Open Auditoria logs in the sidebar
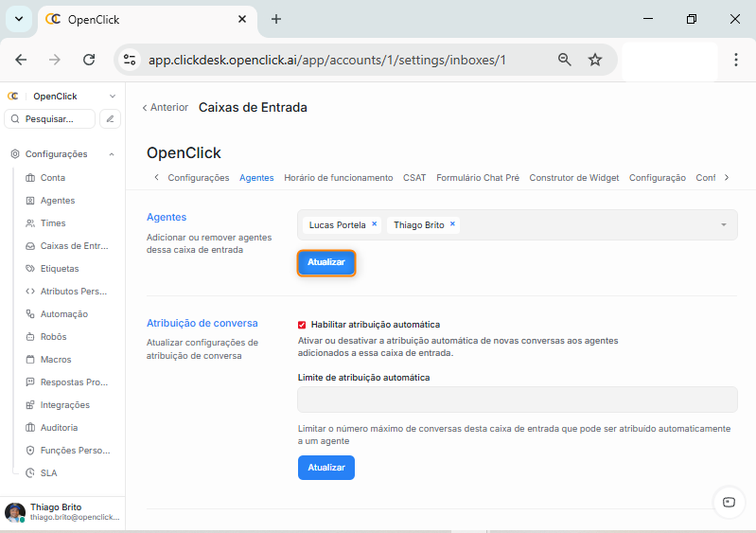This screenshot has width=756, height=533. click(x=59, y=428)
